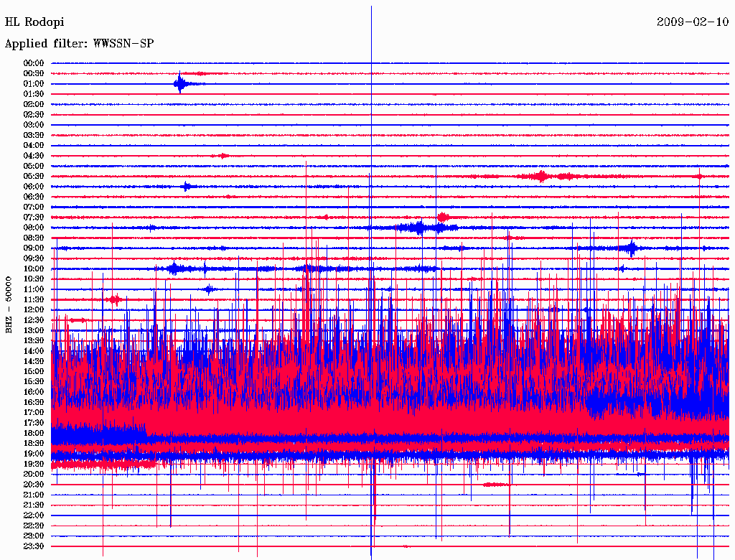This screenshot has width=735, height=560.
Task: Click the 06:30 time label
Action: pos(34,197)
